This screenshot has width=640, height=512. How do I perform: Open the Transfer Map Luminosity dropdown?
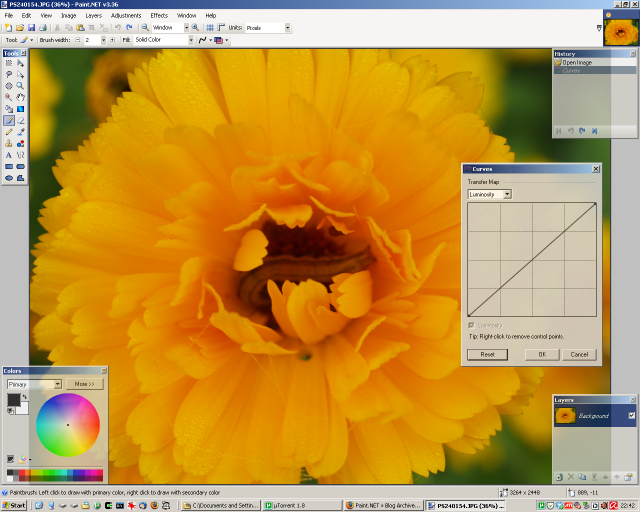coord(507,194)
